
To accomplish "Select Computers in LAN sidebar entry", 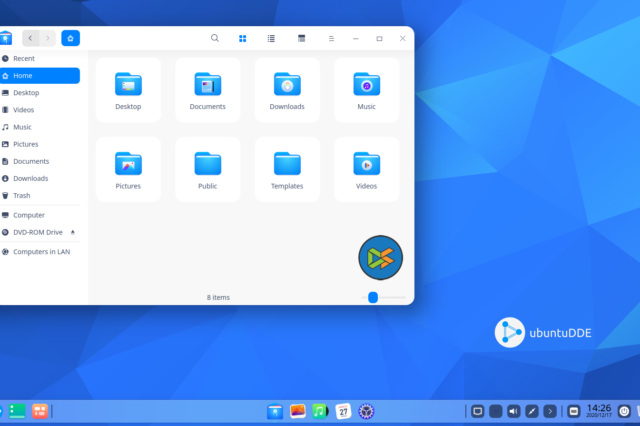I will (x=41, y=252).
